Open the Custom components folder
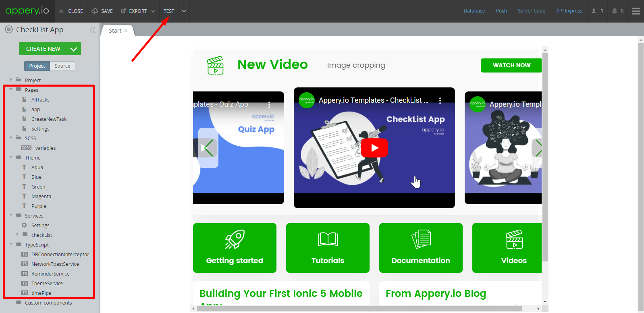The image size is (644, 313). [x=48, y=303]
